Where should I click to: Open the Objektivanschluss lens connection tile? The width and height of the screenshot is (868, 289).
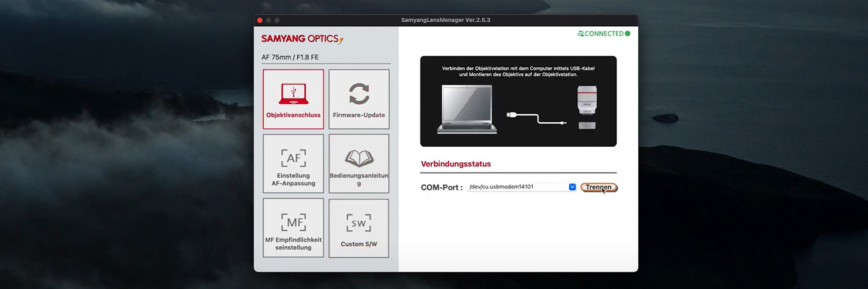(293, 99)
